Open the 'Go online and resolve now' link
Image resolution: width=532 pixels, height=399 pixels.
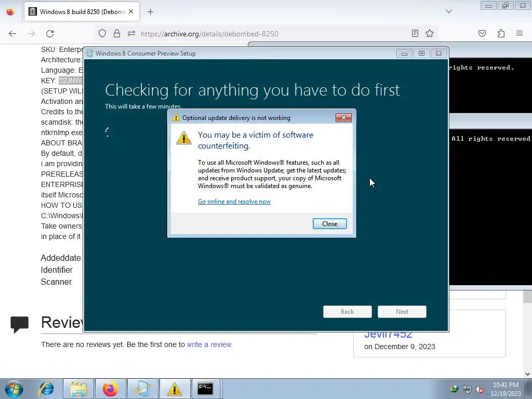click(234, 202)
